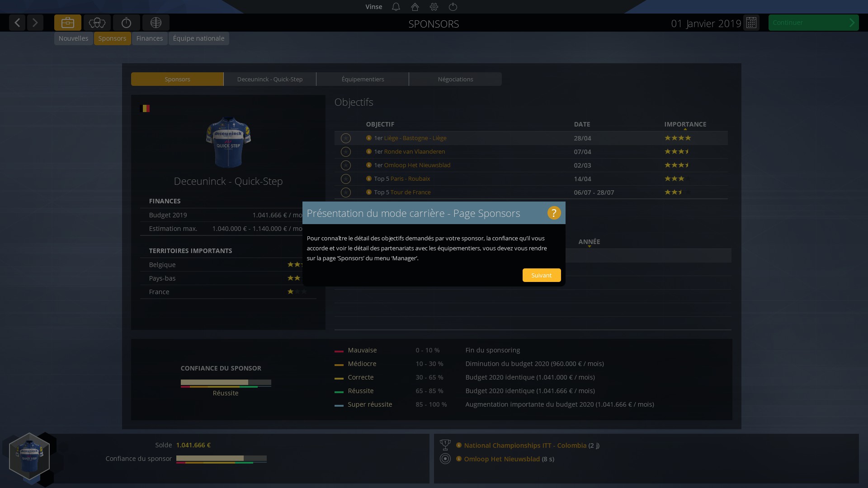Toggle star for Tour de France objective

point(346,192)
